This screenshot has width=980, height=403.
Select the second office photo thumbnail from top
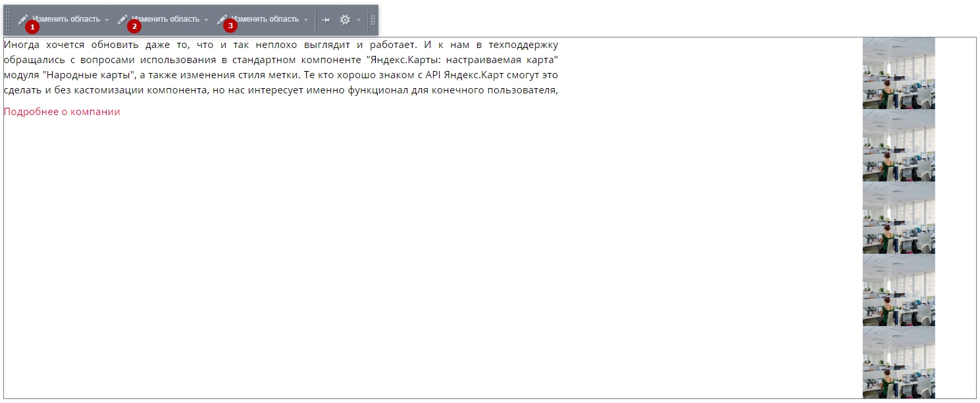(x=898, y=145)
